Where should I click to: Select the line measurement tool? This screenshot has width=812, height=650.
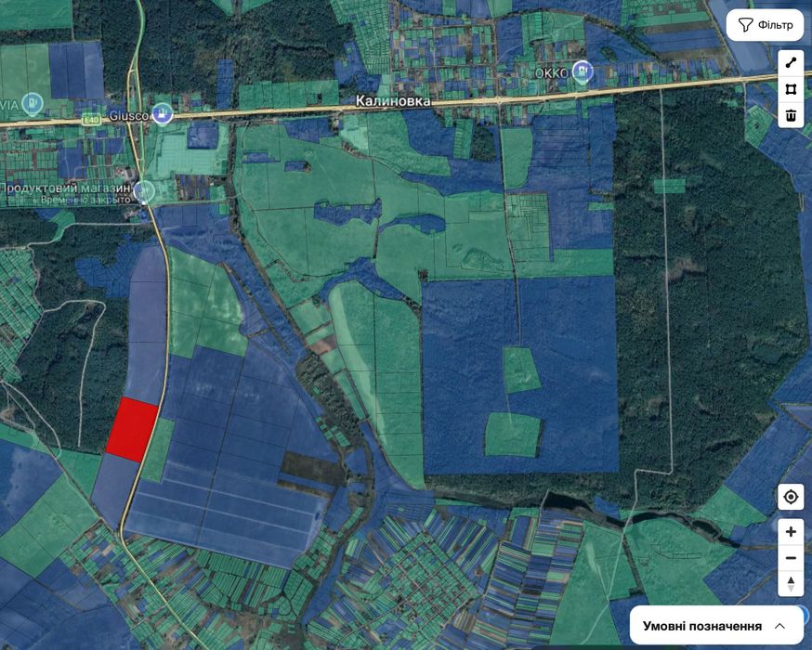click(x=791, y=63)
